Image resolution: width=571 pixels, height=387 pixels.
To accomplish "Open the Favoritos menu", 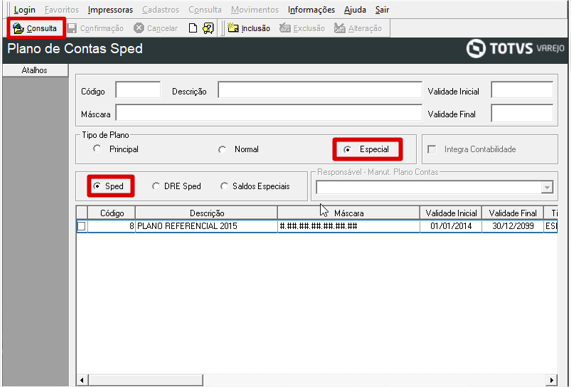I will 62,10.
